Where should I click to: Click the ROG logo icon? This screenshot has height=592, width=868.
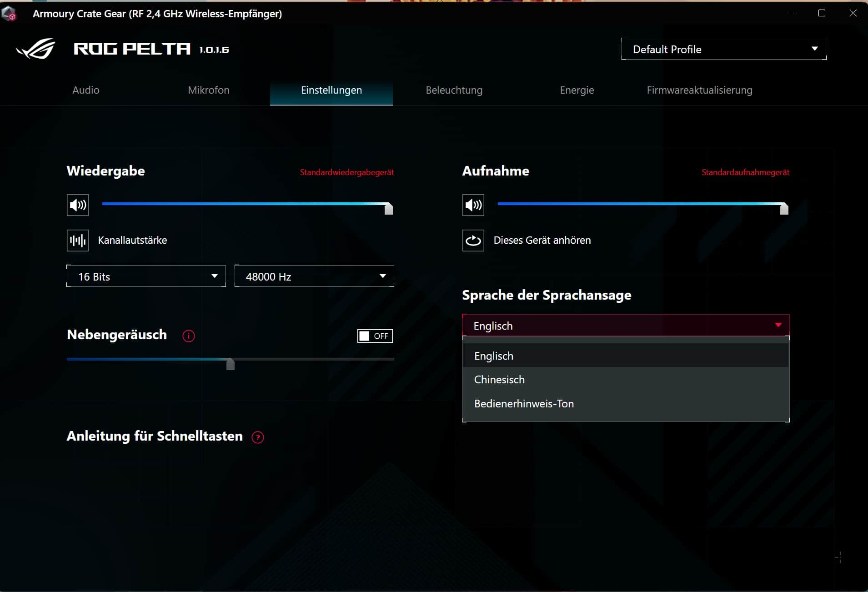tap(35, 49)
